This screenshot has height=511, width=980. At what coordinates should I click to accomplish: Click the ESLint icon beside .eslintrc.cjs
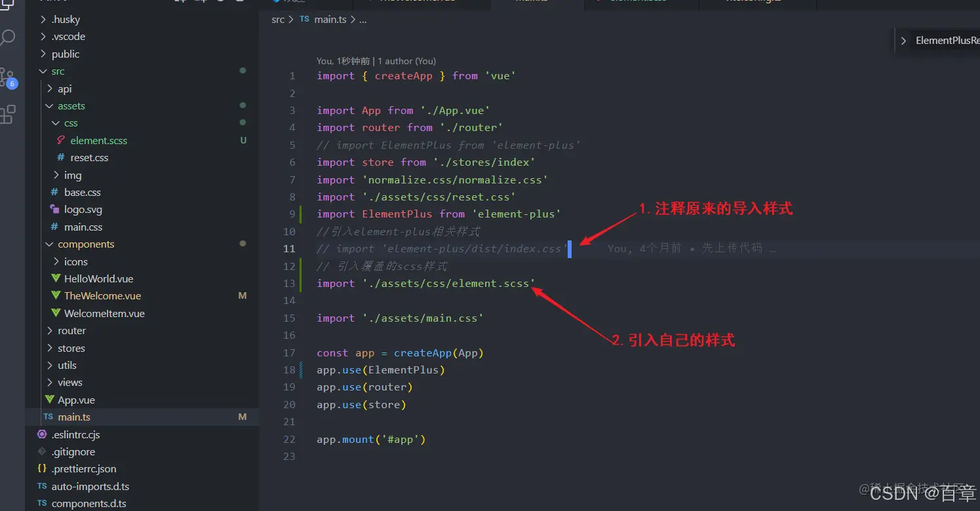coord(42,435)
